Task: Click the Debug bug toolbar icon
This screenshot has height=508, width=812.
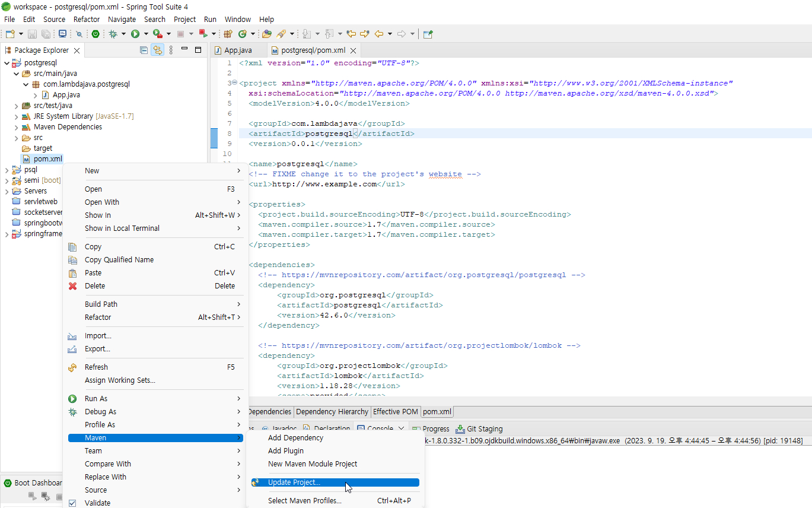Action: point(113,34)
